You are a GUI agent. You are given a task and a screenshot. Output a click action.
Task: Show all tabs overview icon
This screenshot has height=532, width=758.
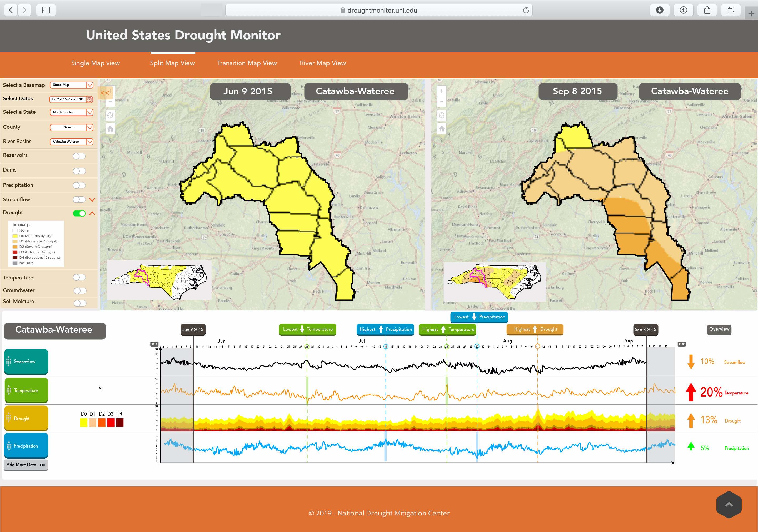(x=731, y=10)
